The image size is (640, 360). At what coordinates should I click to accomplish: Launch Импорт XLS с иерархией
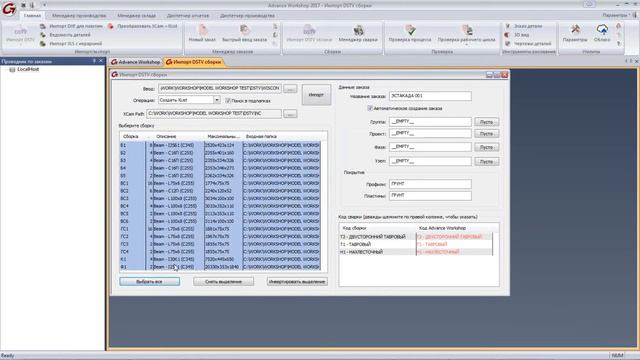pos(71,43)
